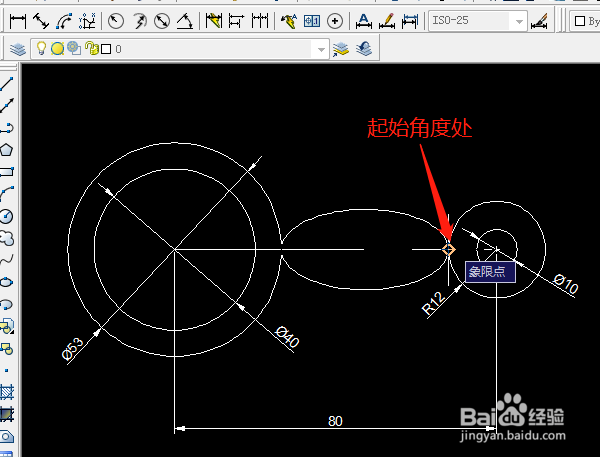Click Make Object's Layer Current icon
This screenshot has width=600, height=457.
341,49
